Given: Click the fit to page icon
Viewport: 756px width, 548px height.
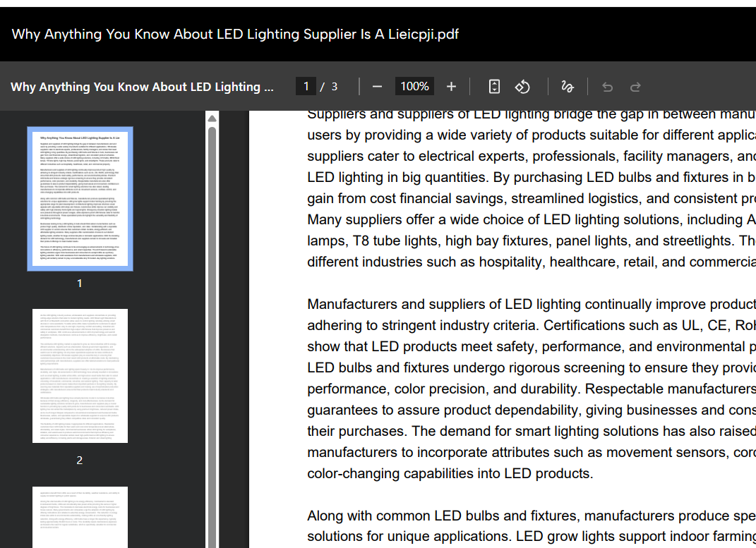Looking at the screenshot, I should [x=495, y=87].
